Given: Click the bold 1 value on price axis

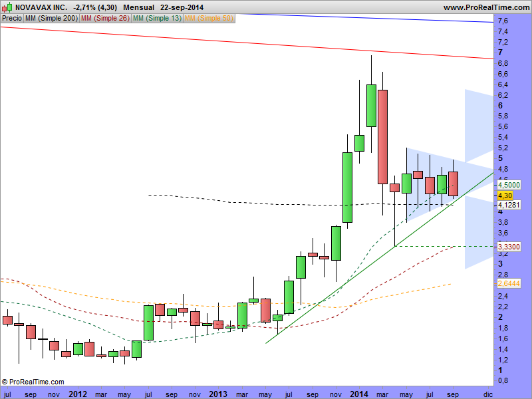Looking at the screenshot, I should tap(501, 370).
